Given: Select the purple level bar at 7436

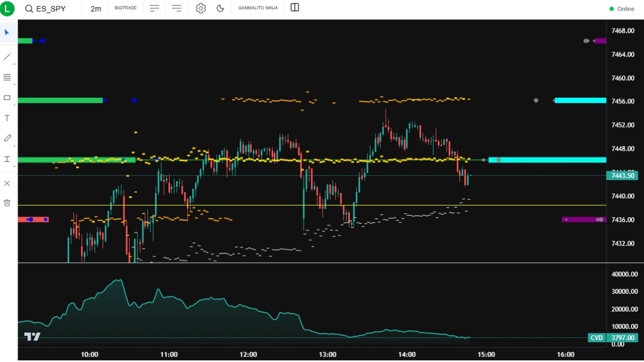Looking at the screenshot, I should click(584, 219).
